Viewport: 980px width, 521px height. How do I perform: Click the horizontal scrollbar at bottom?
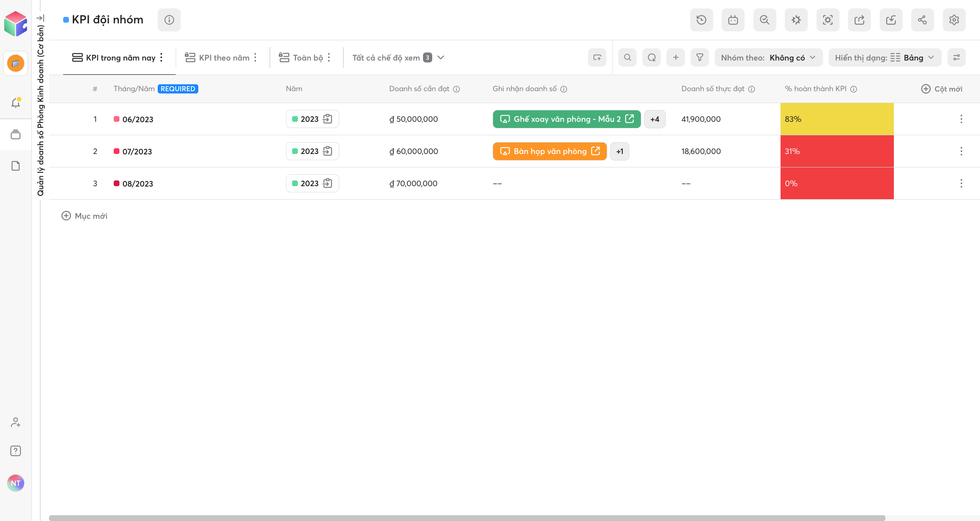click(x=467, y=518)
